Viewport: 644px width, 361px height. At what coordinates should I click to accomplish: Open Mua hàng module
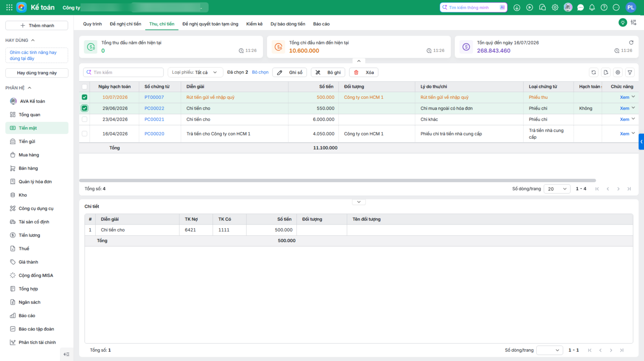pyautogui.click(x=37, y=155)
